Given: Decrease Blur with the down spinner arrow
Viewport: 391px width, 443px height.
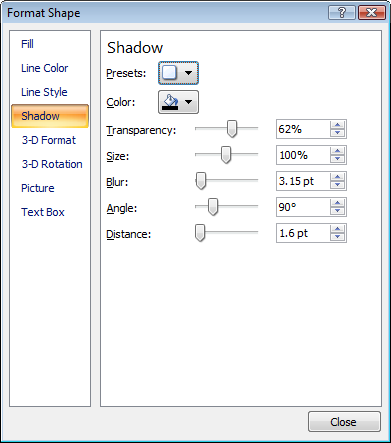Looking at the screenshot, I should point(337,185).
